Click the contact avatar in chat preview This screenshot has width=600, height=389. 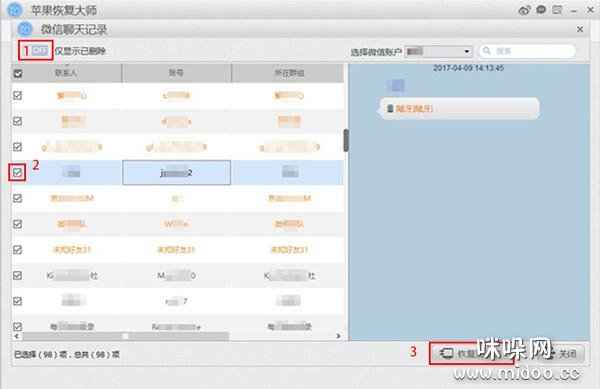(x=396, y=85)
